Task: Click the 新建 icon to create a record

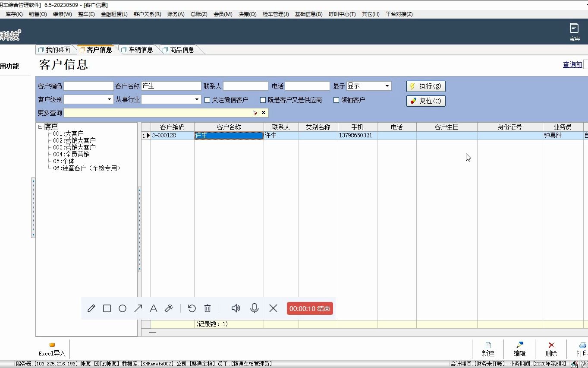Action: [x=488, y=348]
